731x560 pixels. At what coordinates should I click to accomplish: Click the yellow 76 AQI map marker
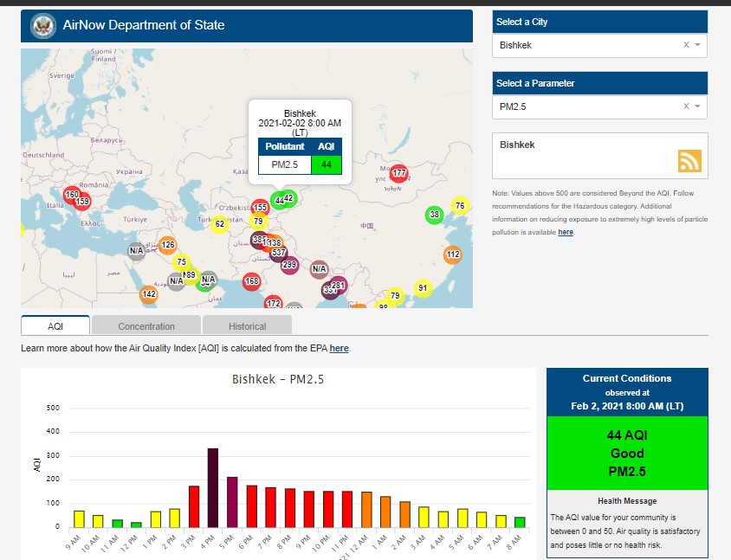tap(460, 206)
